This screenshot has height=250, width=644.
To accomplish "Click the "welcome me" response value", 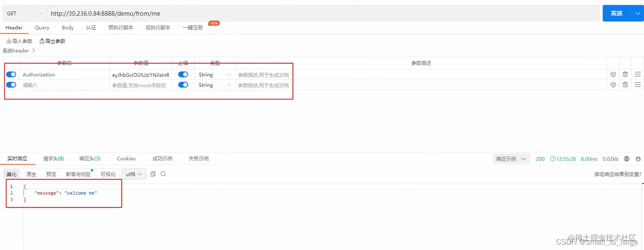I will pyautogui.click(x=80, y=193).
